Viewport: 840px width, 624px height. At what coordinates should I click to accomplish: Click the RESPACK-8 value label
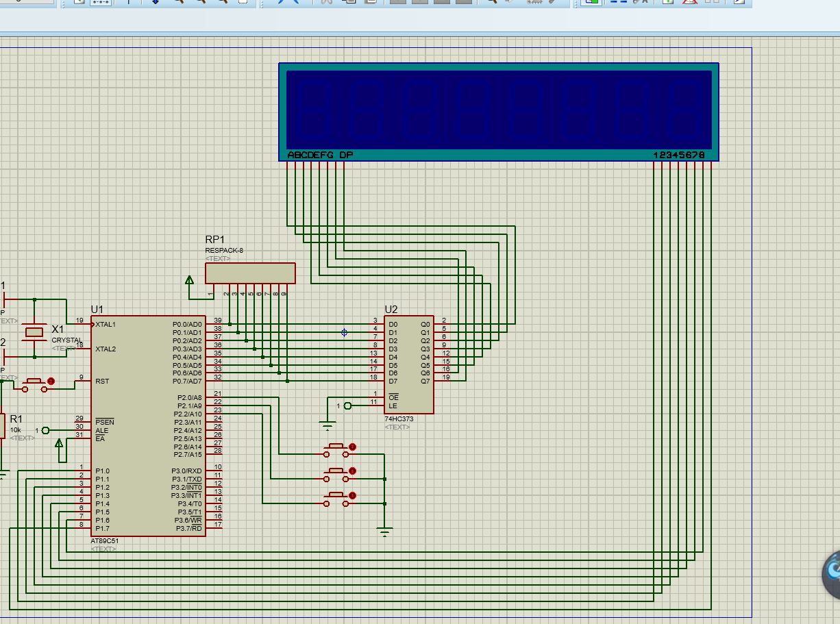224,251
